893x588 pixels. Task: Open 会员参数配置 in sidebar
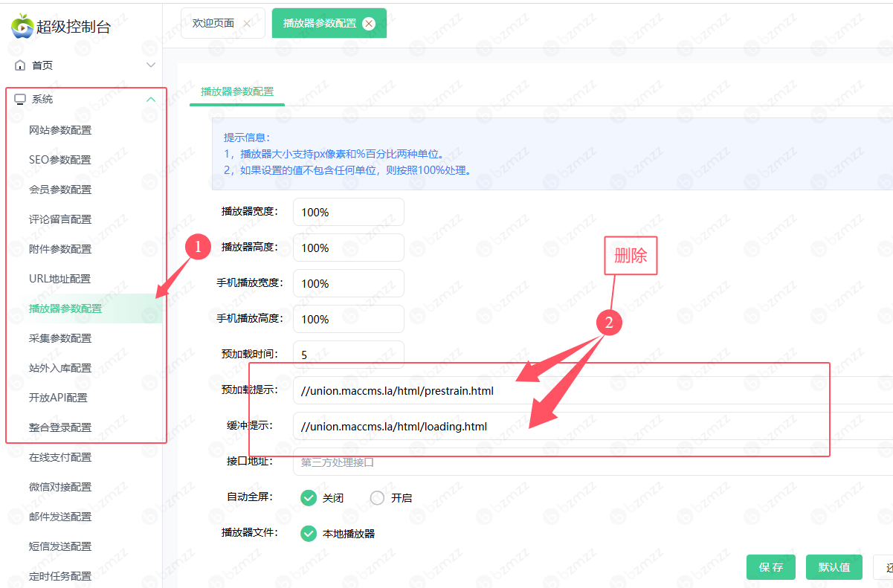coord(60,190)
